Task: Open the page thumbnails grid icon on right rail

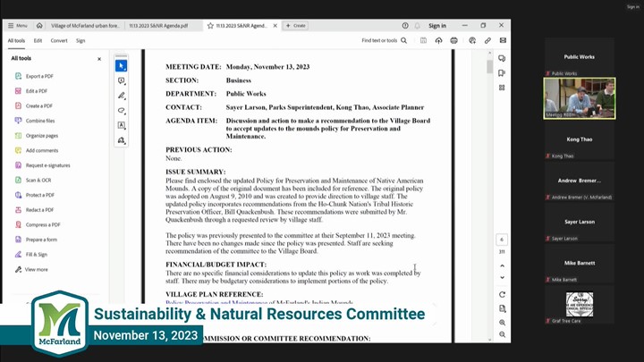Action: tap(502, 88)
